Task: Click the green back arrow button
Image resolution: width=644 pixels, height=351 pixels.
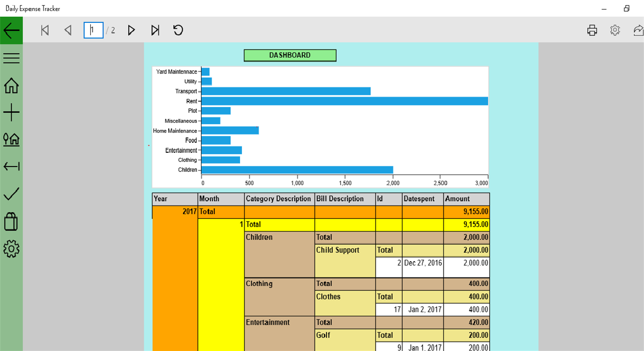Action: click(x=11, y=30)
